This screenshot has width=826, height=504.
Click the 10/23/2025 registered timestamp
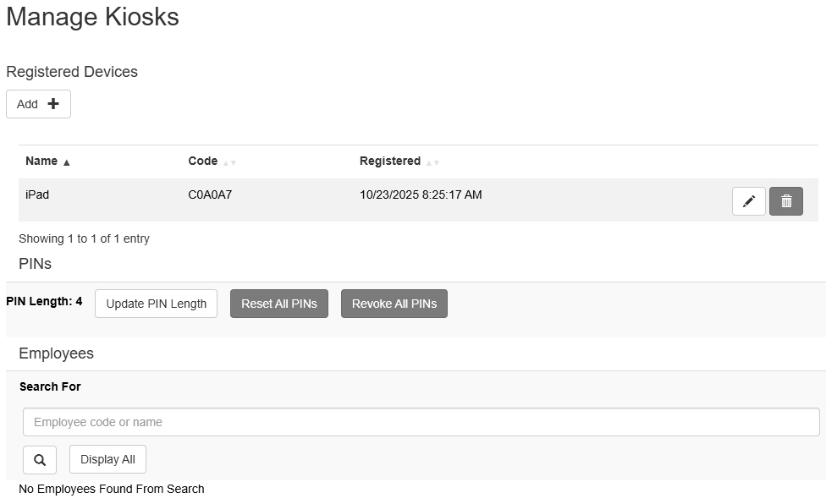click(x=421, y=194)
